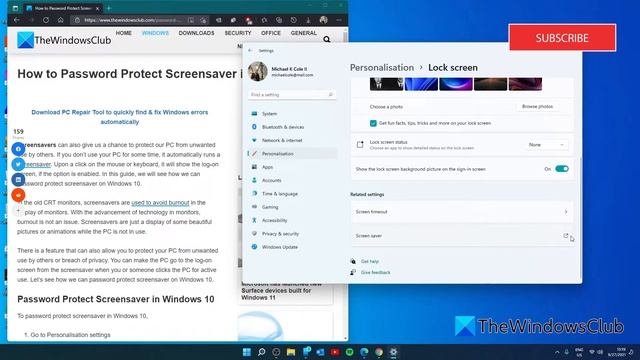Click the browser back arrow
The height and width of the screenshot is (360, 640).
16,20
